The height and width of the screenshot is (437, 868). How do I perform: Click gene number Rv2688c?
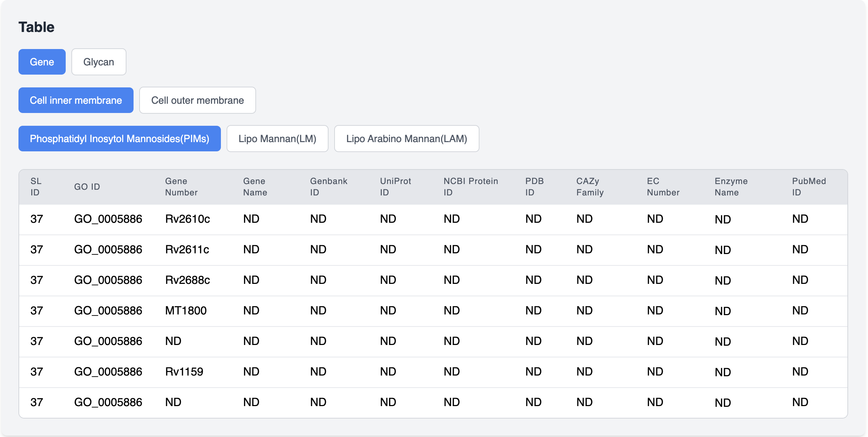click(188, 280)
